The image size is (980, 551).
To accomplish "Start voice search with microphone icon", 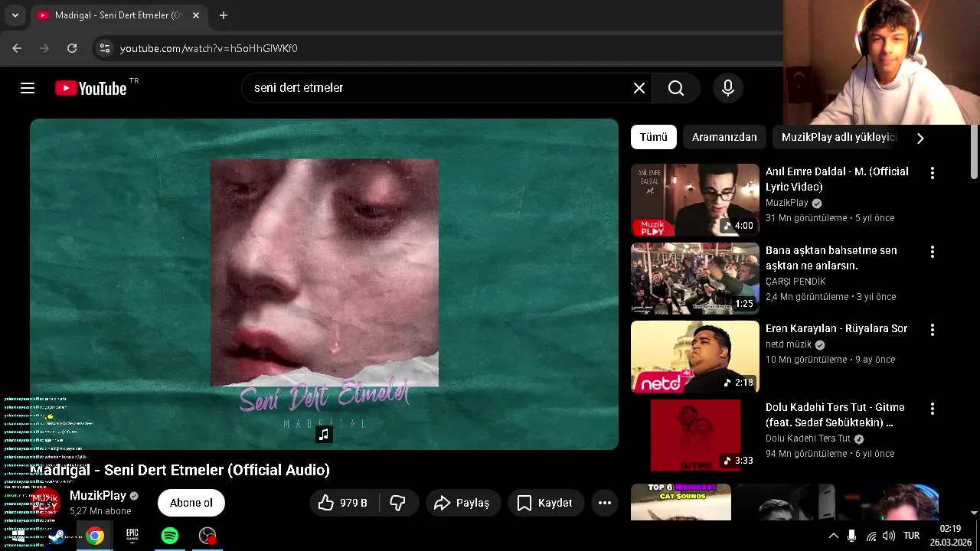I will (728, 88).
